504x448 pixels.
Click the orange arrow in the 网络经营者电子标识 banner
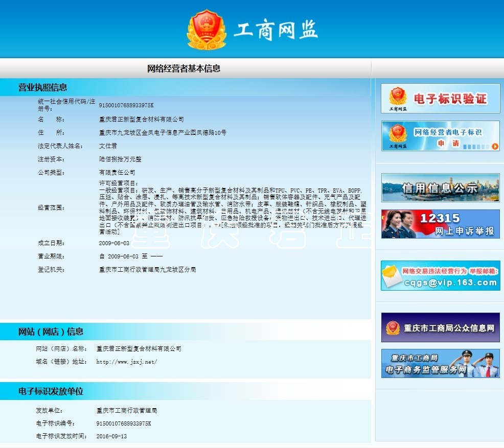click(x=495, y=147)
